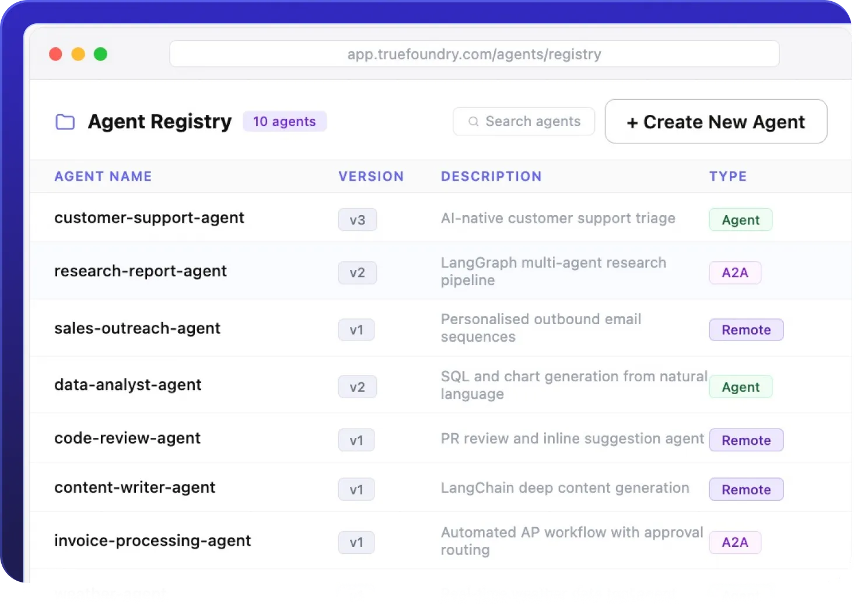Open customer-support-agent

point(149,217)
